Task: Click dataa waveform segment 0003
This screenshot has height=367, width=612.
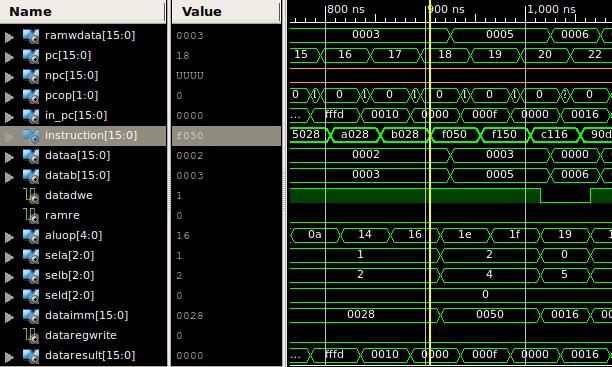Action: pos(500,154)
